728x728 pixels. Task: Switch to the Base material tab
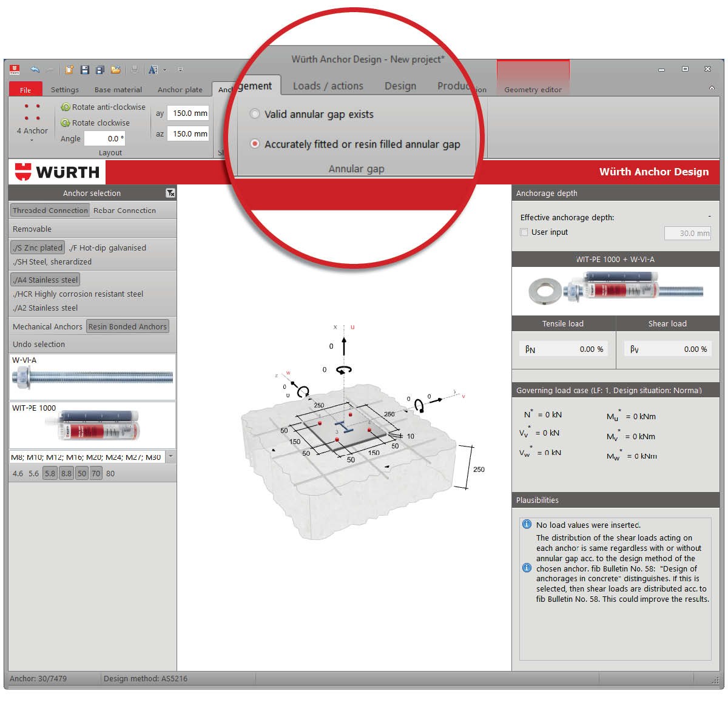coord(118,90)
